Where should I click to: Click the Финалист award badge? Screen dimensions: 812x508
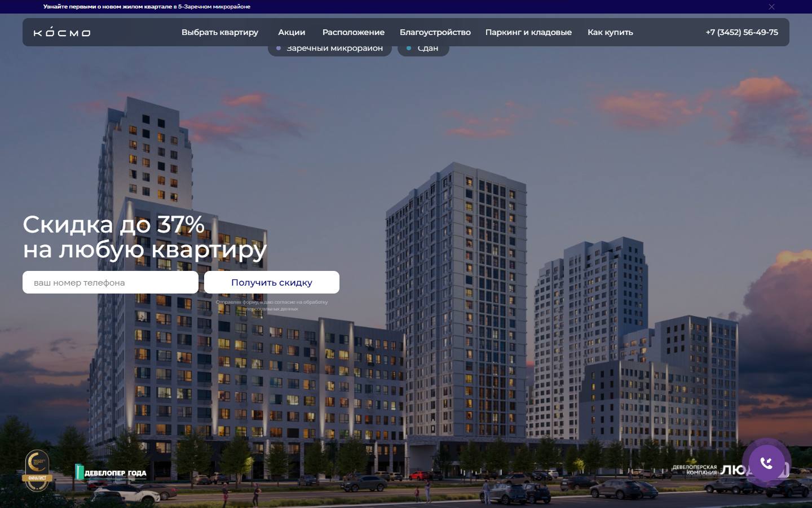click(x=37, y=470)
